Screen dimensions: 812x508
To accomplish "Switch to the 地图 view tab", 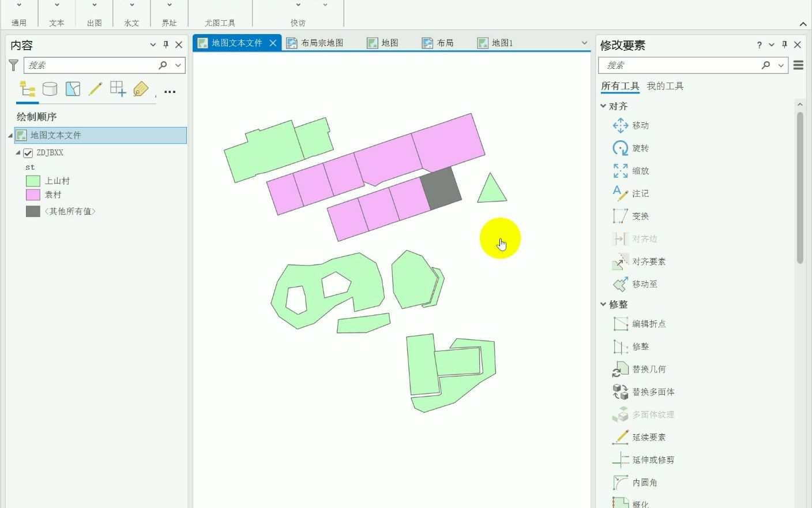I will pyautogui.click(x=383, y=43).
